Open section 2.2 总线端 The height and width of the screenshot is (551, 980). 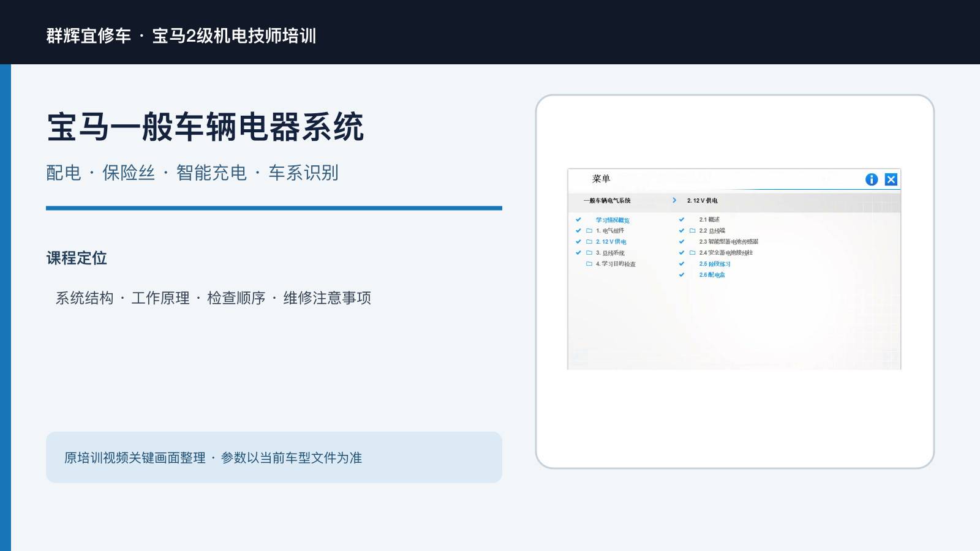click(x=712, y=231)
